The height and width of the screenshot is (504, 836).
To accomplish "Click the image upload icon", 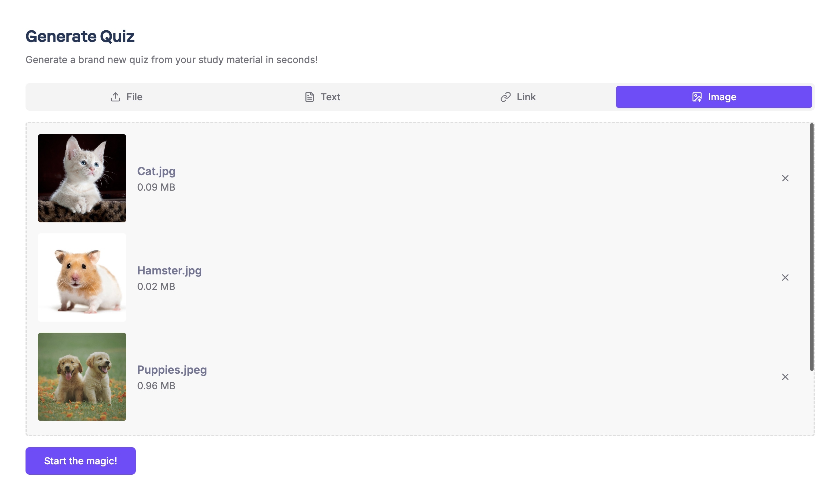I will click(x=697, y=97).
